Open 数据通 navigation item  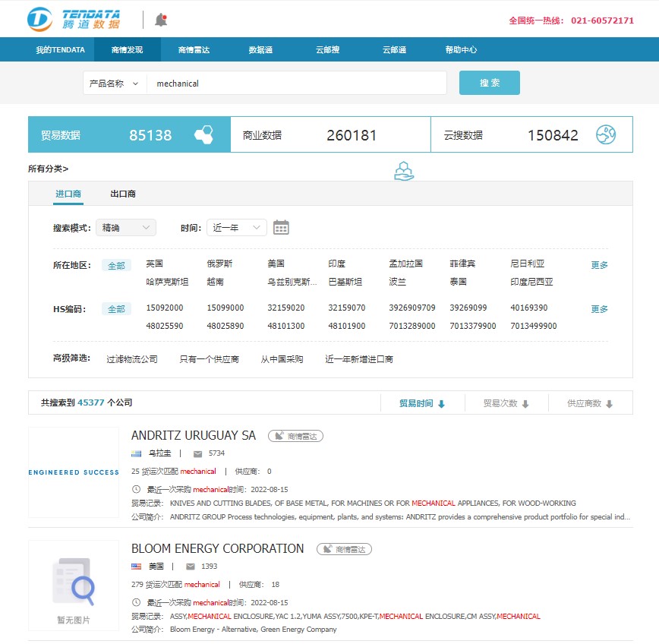[x=260, y=49]
